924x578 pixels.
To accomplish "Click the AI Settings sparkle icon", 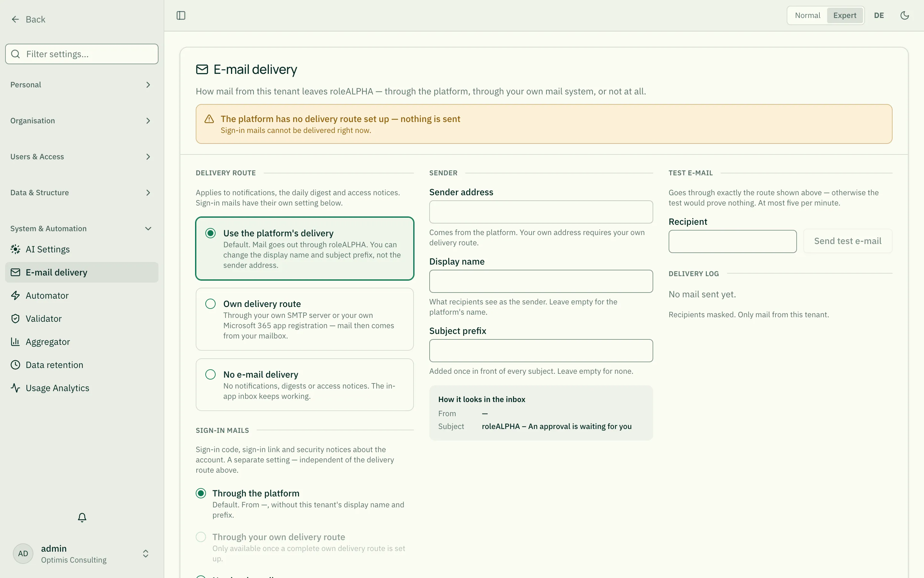I will point(15,249).
